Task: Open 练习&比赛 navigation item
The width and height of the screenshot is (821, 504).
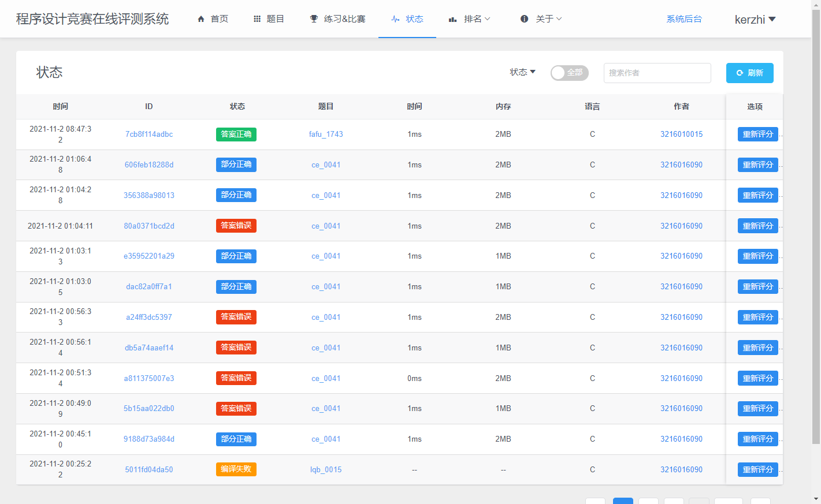Action: 344,19
